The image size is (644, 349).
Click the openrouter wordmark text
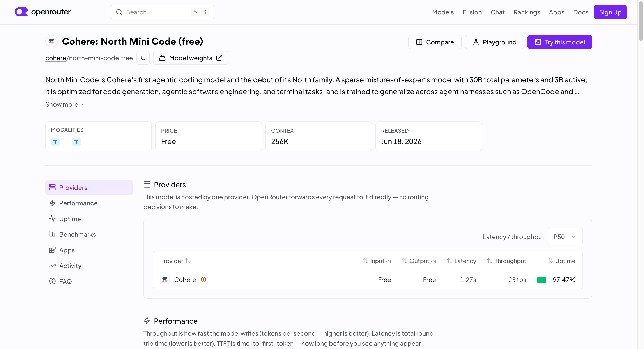(51, 12)
